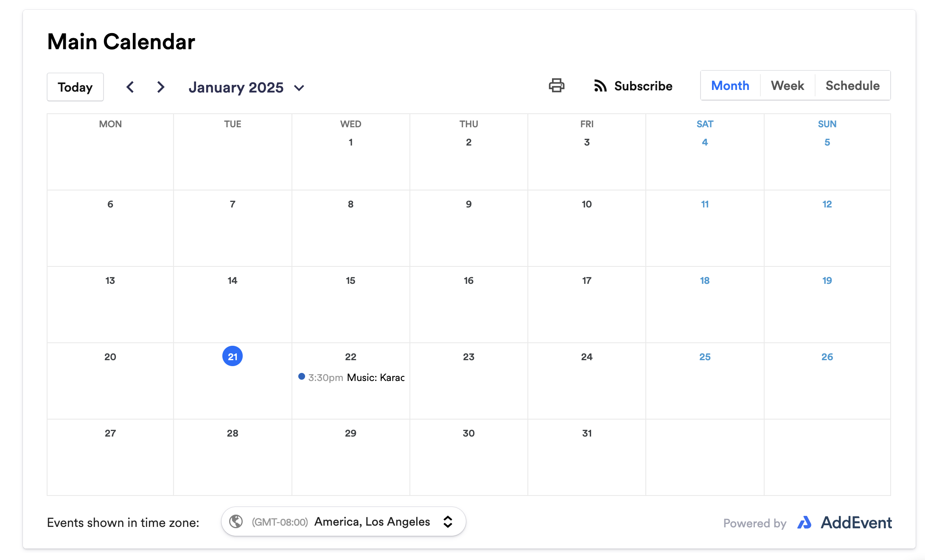Click the blue dot of Music event
This screenshot has width=925, height=560.
302,377
